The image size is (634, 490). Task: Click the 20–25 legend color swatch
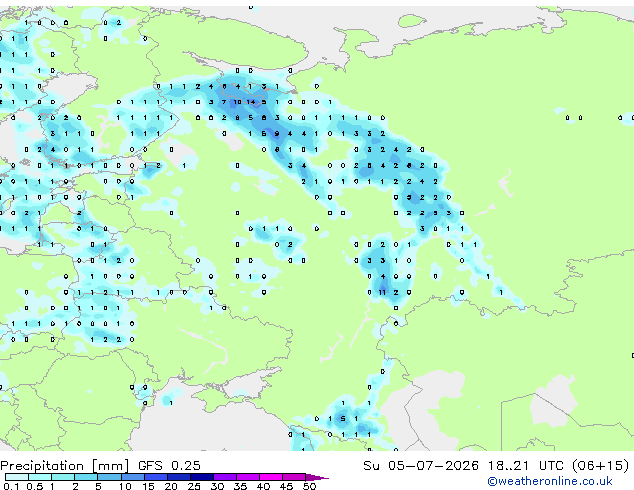click(x=179, y=477)
